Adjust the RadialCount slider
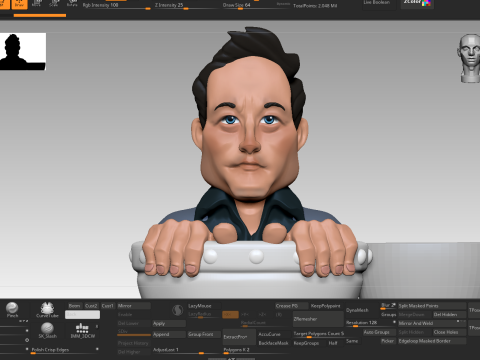 click(x=265, y=323)
